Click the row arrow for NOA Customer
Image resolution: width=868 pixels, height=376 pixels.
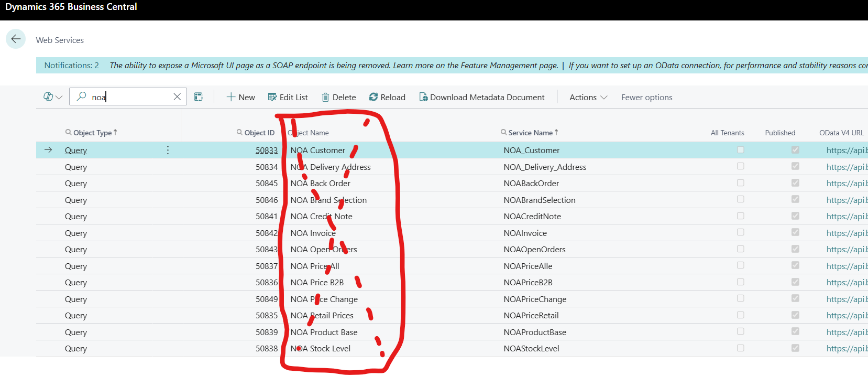pyautogui.click(x=48, y=150)
